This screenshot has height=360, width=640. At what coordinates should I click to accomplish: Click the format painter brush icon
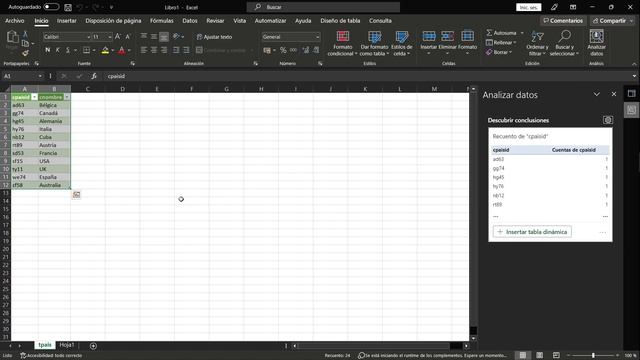tap(25, 53)
